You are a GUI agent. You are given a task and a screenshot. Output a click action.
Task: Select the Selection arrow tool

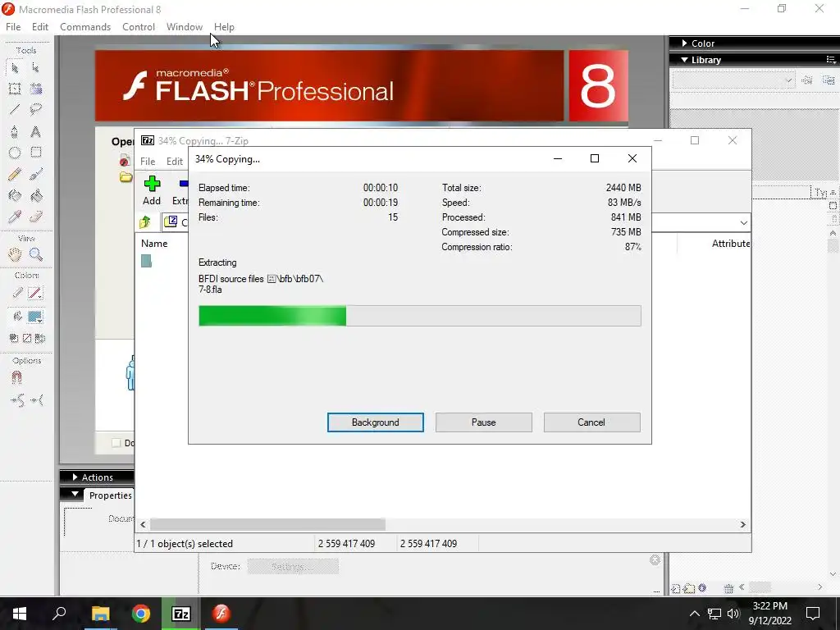(x=15, y=67)
